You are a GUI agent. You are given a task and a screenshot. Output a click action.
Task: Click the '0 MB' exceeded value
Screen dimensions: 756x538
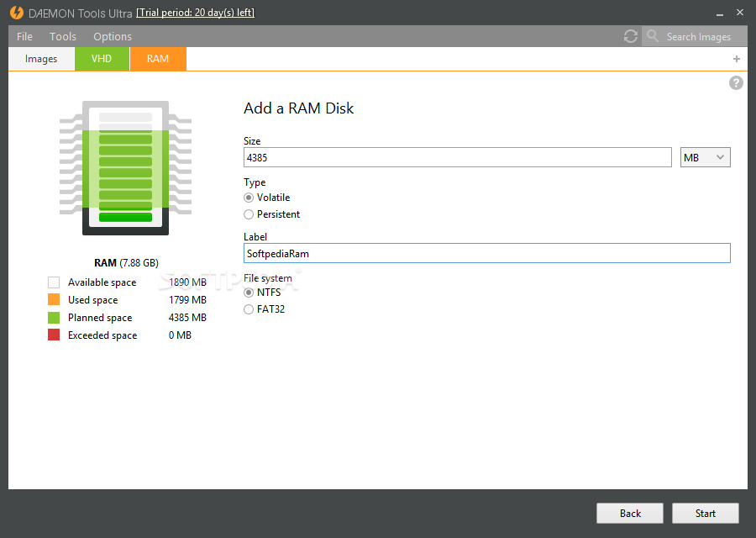point(180,335)
